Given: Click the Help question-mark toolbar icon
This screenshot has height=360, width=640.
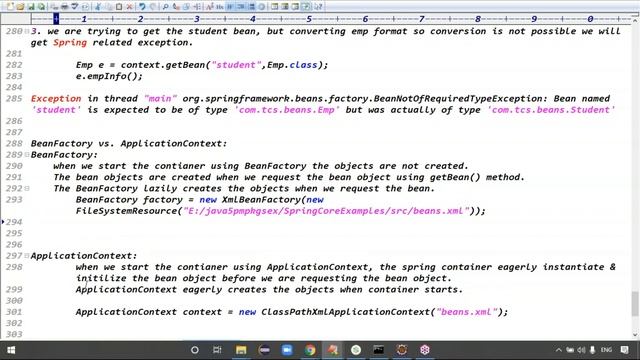Looking at the screenshot, I should (x=318, y=7).
